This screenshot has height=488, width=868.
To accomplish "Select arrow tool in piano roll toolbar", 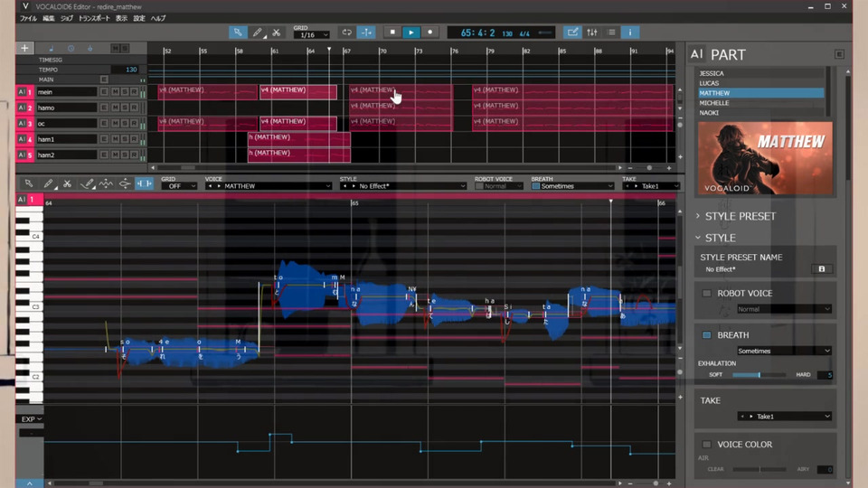I will click(29, 183).
